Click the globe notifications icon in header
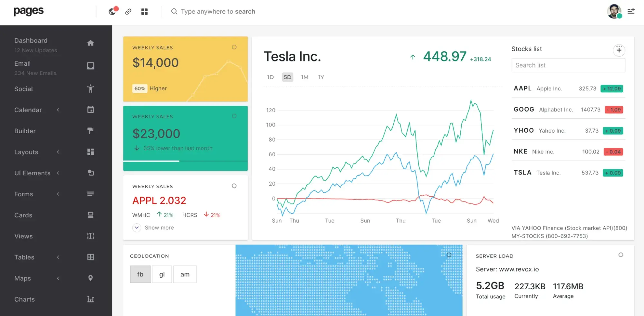This screenshot has width=644, height=316. coord(112,12)
